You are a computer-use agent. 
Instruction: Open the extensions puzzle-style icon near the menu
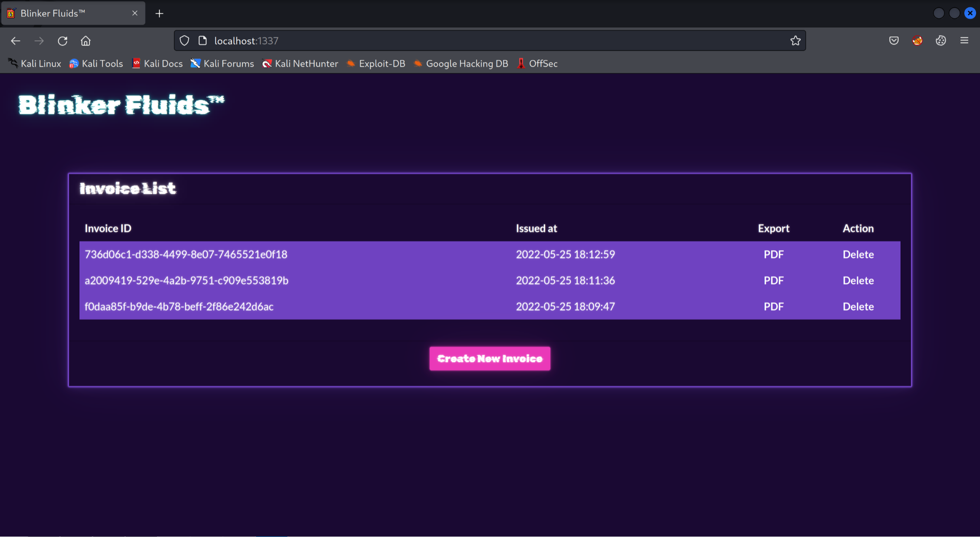click(940, 40)
